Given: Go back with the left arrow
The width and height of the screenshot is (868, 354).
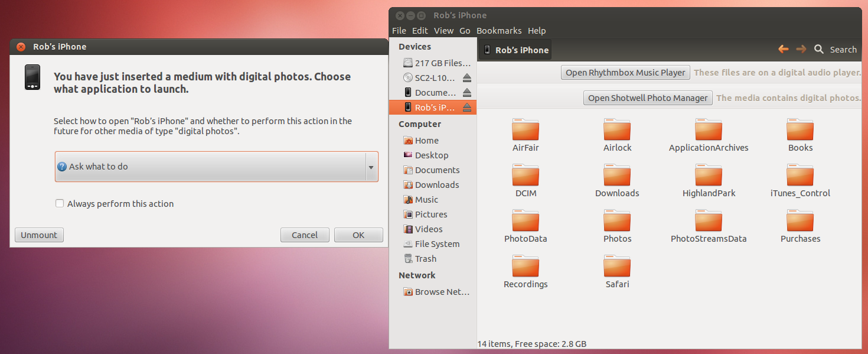Looking at the screenshot, I should click(x=783, y=49).
